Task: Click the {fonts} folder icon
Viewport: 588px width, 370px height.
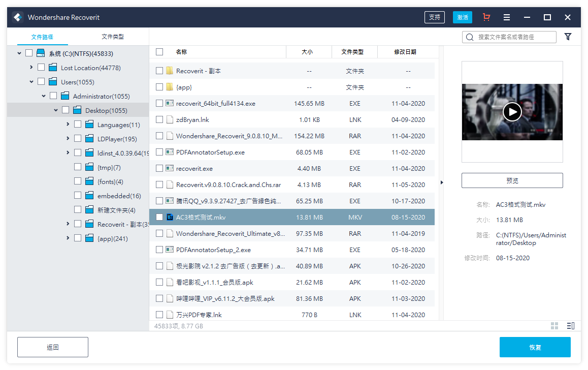Action: pos(89,181)
